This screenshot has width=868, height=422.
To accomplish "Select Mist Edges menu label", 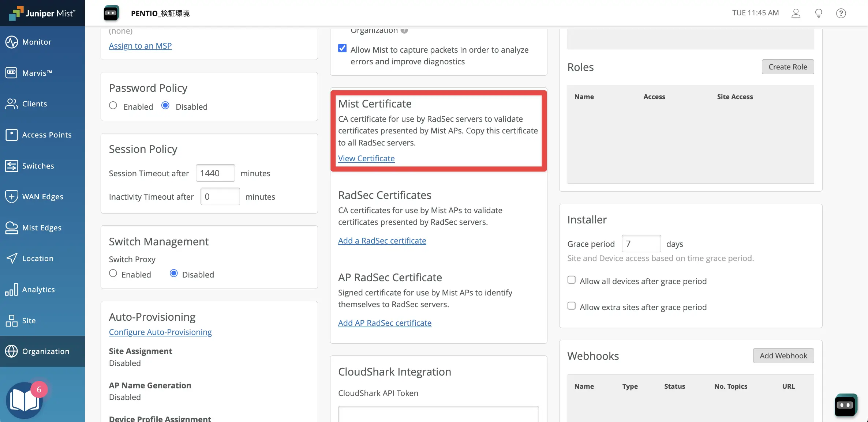I will tap(42, 228).
